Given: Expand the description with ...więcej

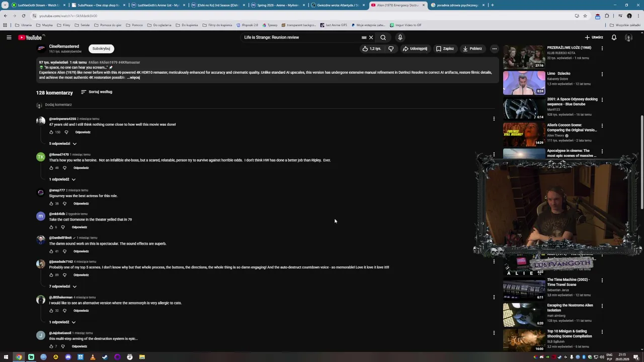Looking at the screenshot, I should point(134,77).
